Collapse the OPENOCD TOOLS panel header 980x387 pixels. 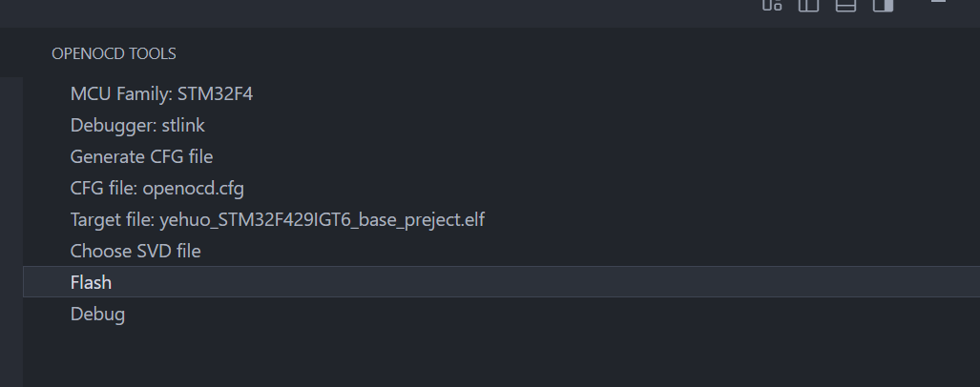click(x=114, y=54)
